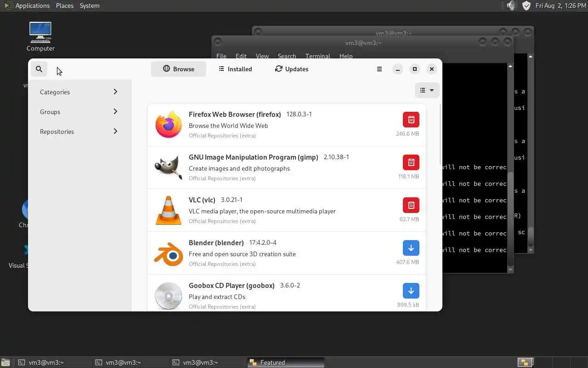Click the Firefox application icon
This screenshot has height=368, width=588.
[169, 125]
